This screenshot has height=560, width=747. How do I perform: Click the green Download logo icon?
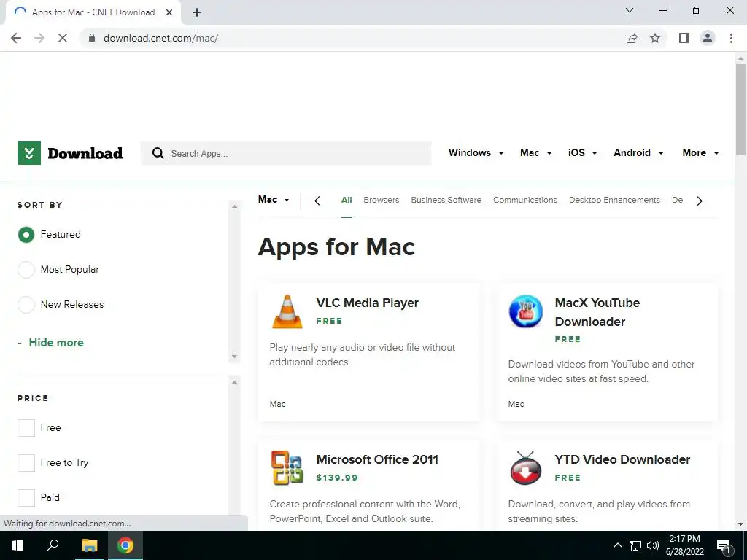[x=29, y=153]
